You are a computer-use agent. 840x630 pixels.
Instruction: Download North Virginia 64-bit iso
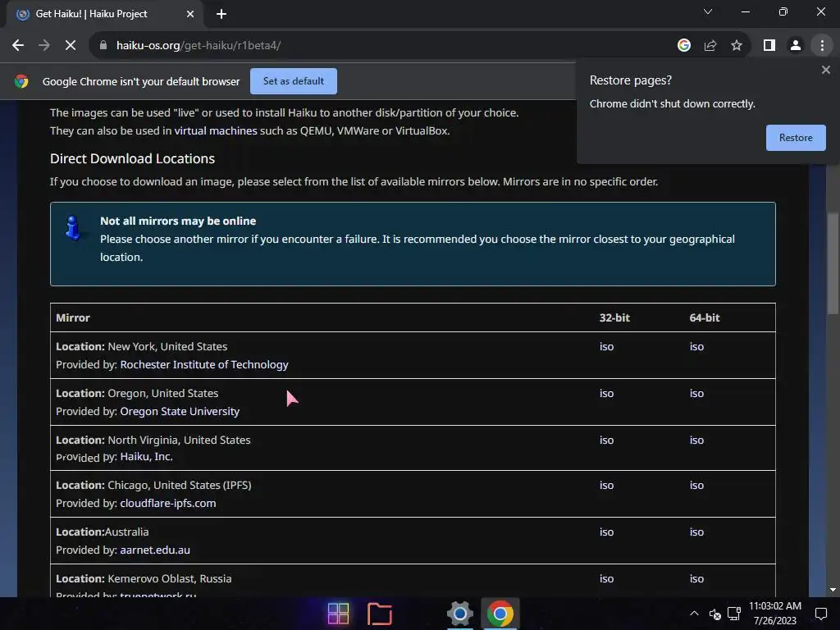696,440
